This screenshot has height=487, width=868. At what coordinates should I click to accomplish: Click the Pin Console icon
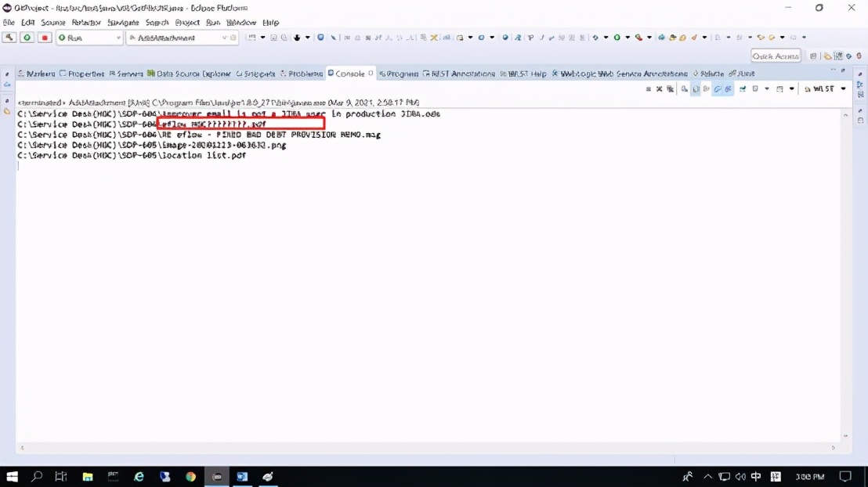743,89
